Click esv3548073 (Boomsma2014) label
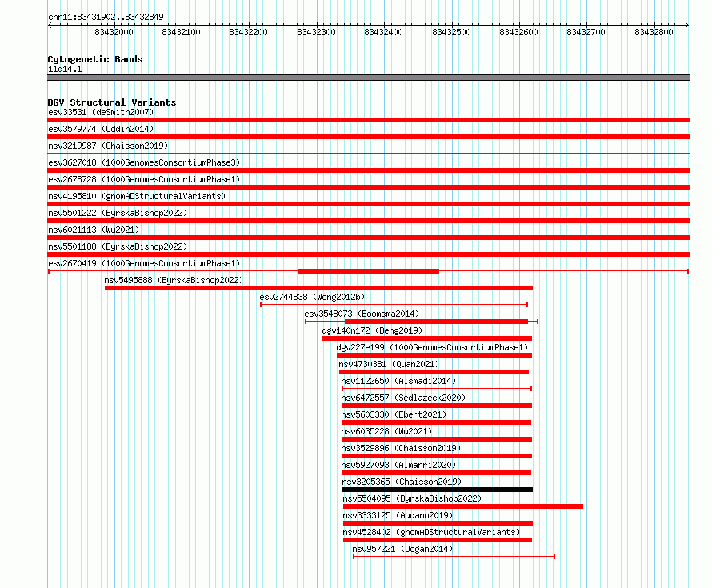Viewport: 712px width, 588px height. pos(362,314)
